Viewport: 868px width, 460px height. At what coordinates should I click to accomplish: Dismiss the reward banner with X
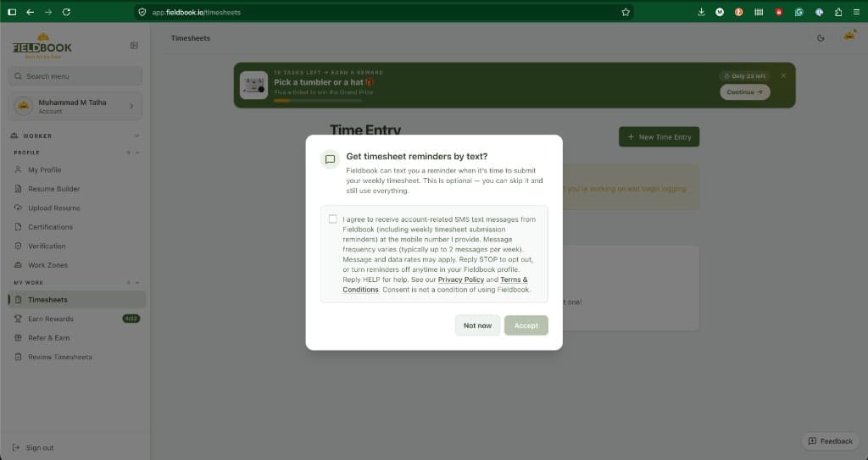pos(783,76)
